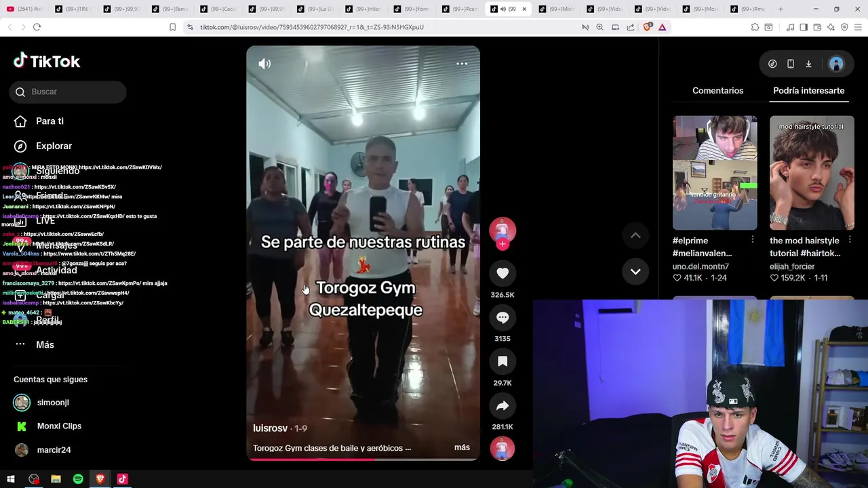Go to the next video arrow
Screen dimensions: 868x488
click(635, 272)
